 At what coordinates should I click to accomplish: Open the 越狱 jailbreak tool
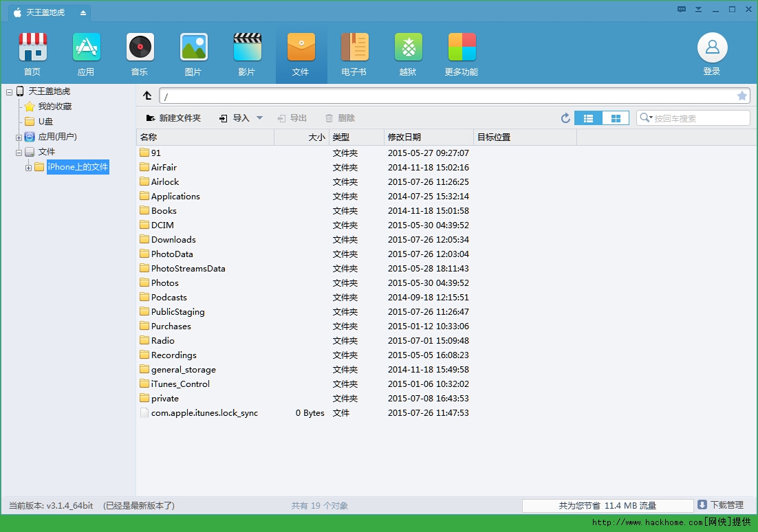point(408,47)
